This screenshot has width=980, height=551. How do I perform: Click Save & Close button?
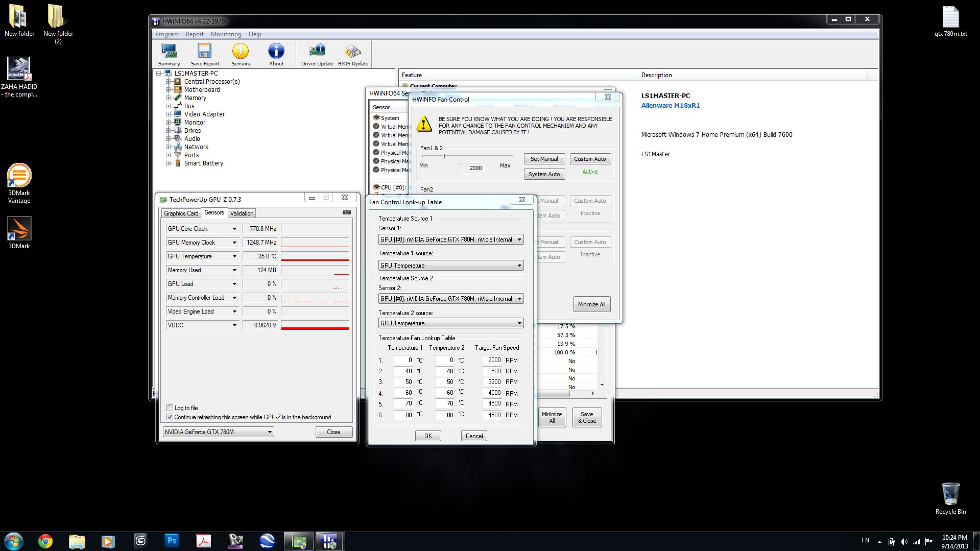tap(587, 418)
